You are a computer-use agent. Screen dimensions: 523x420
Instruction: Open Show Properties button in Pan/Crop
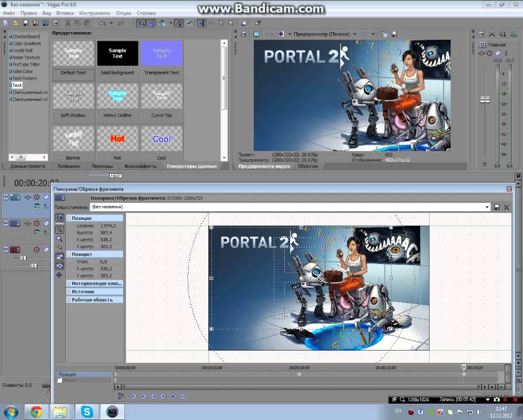coord(60,218)
